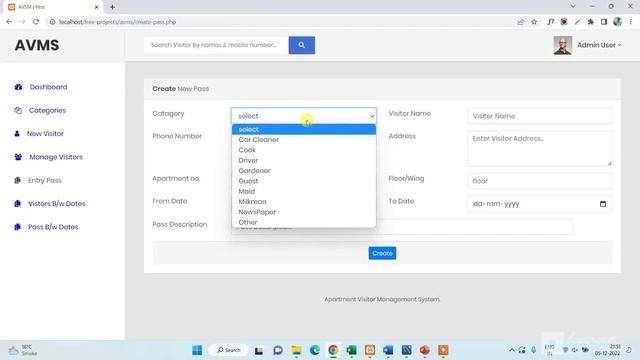The width and height of the screenshot is (640, 360).
Task: Open tab search chevron in title bar
Action: (573, 6)
